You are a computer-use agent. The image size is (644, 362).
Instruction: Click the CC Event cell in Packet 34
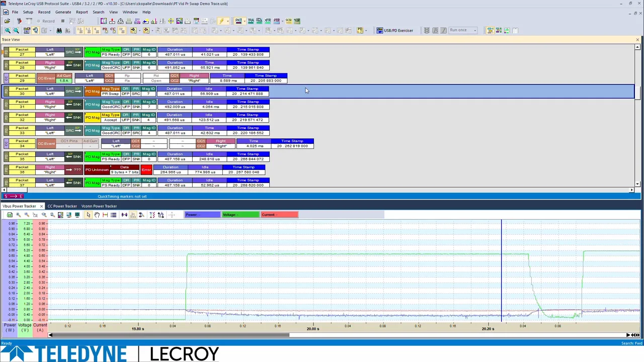[46, 144]
